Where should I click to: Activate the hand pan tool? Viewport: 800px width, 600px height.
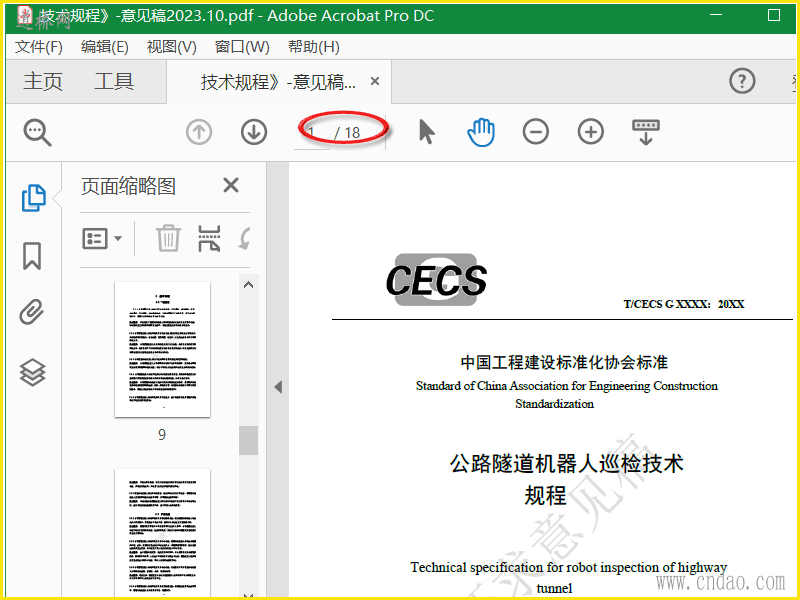pyautogui.click(x=481, y=132)
